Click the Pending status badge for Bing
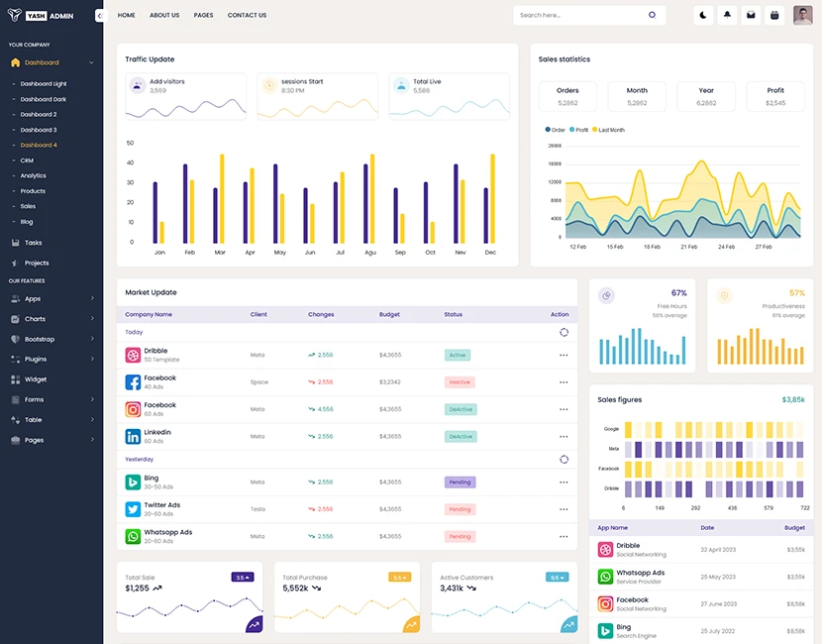 (460, 482)
